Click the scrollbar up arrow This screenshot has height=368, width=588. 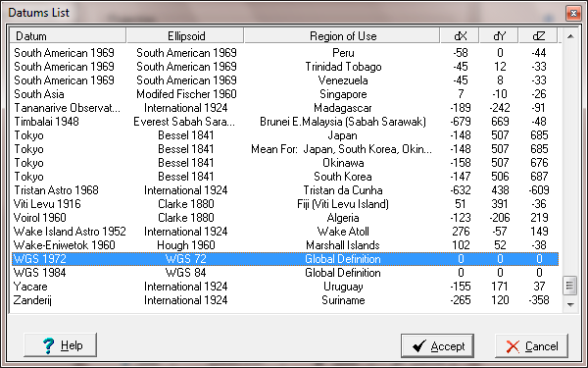click(570, 36)
